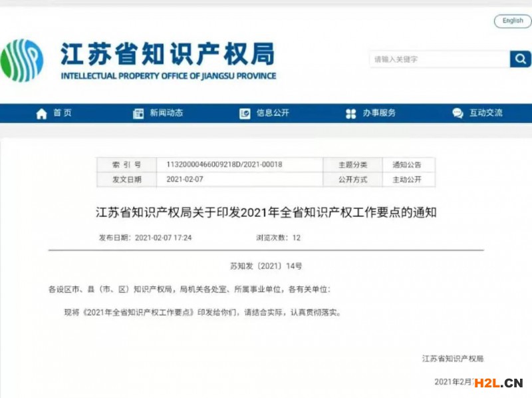
Task: Open the 信息公开 navigation item
Action: point(273,113)
